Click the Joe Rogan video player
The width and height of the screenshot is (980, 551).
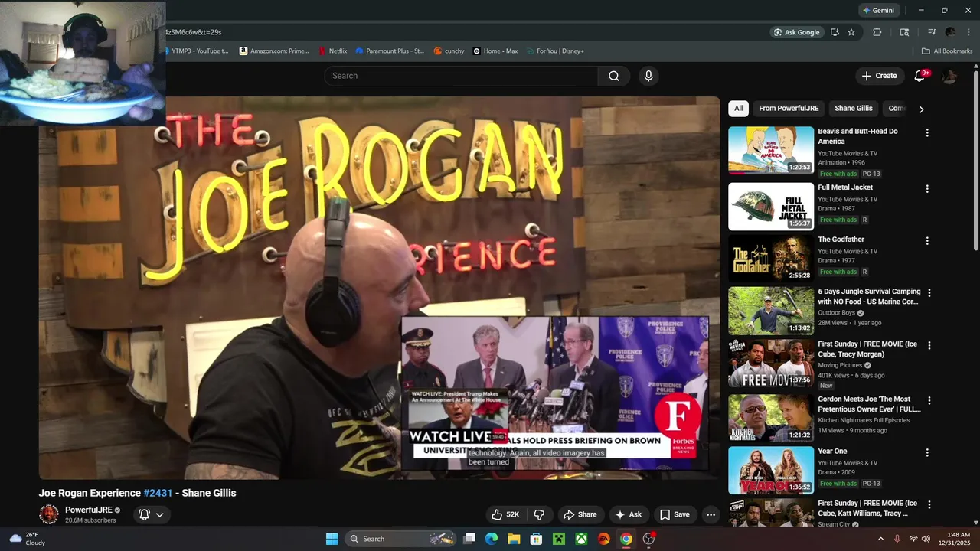point(379,288)
